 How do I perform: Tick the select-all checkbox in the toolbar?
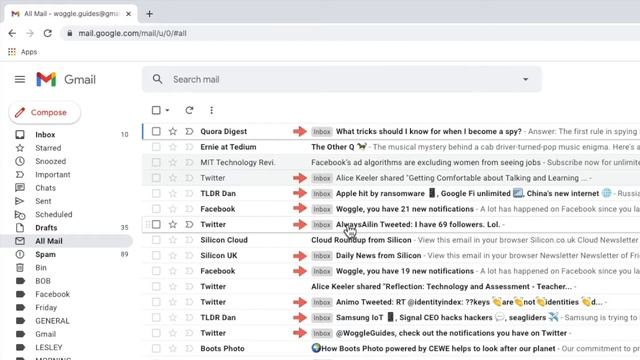pos(156,110)
